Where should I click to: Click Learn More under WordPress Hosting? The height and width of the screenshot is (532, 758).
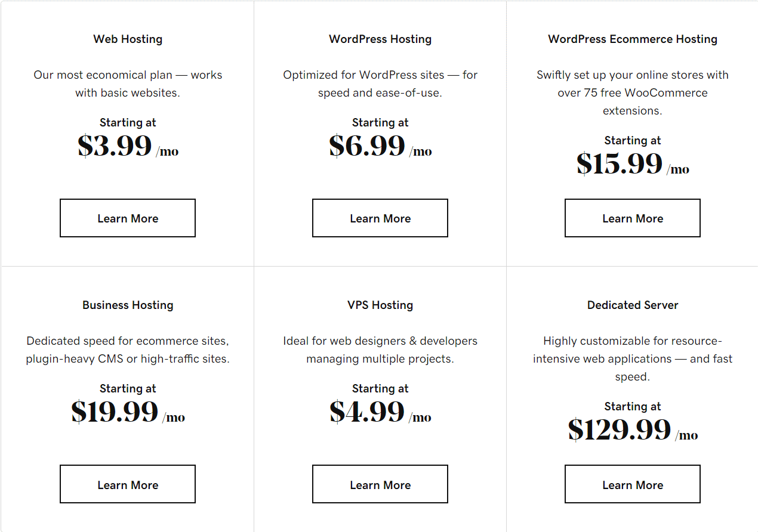tap(380, 218)
